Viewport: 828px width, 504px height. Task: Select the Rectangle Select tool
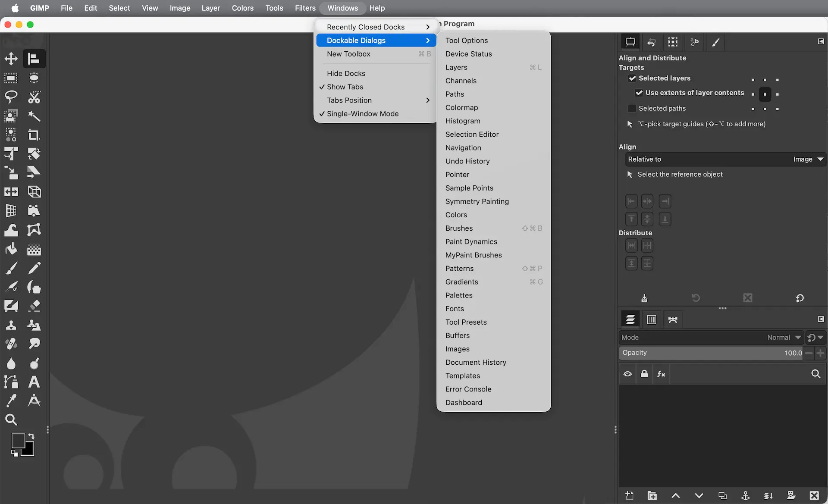11,78
